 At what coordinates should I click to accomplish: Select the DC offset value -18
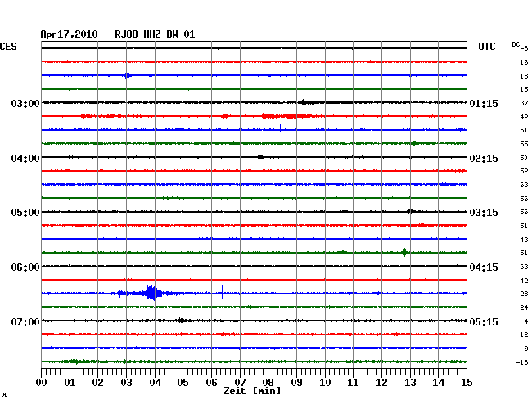522,362
